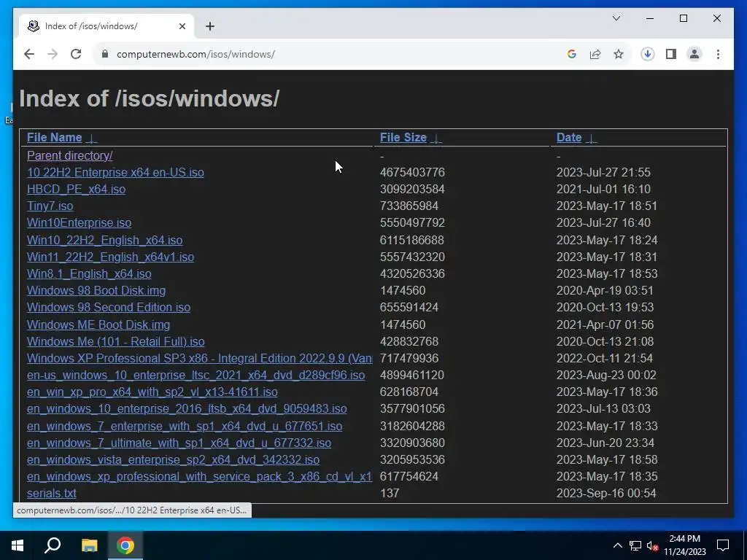Select the Index of /isos/windows/ tab

(107, 26)
